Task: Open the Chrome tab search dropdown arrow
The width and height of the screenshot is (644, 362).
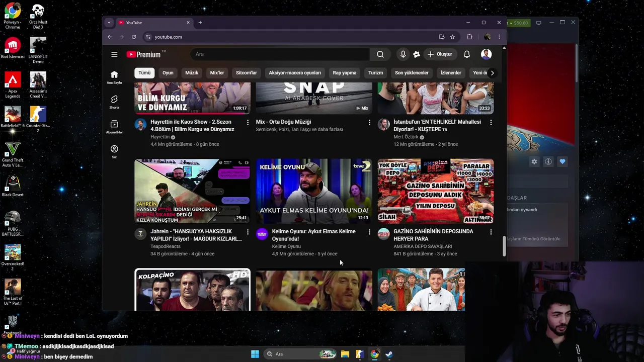Action: pyautogui.click(x=109, y=23)
